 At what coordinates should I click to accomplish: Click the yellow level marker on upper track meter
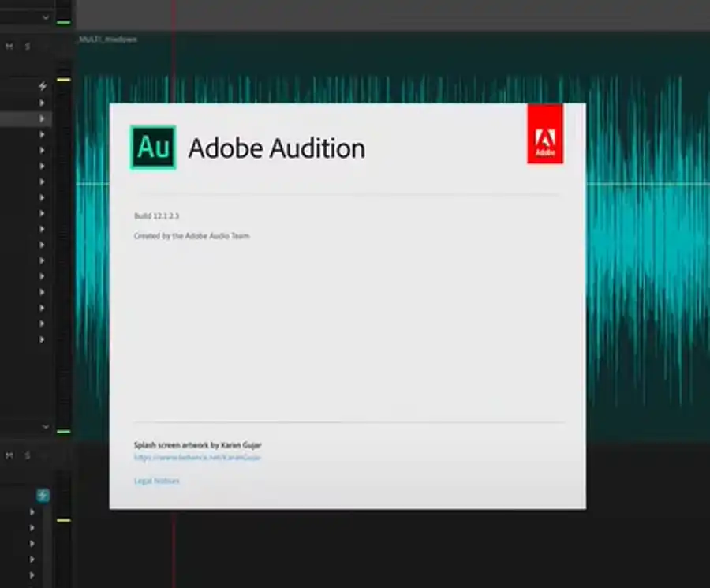tap(64, 80)
